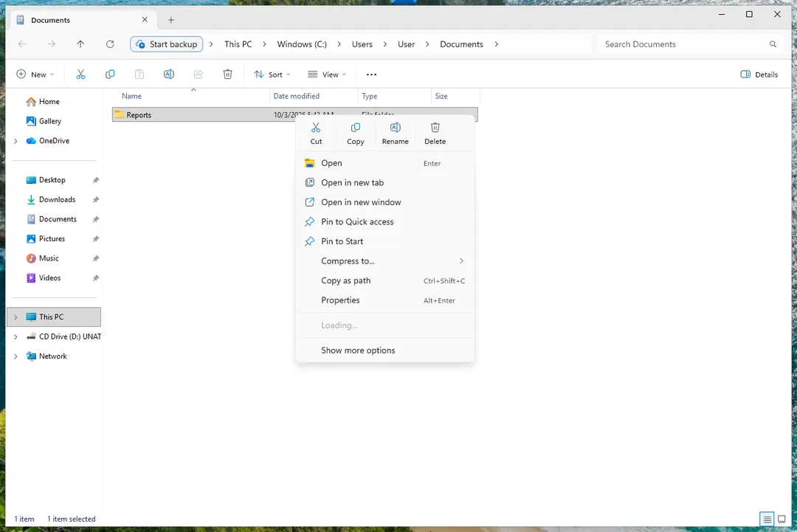Click Users breadcrumb
Screen dimensions: 797x532
[362, 44]
